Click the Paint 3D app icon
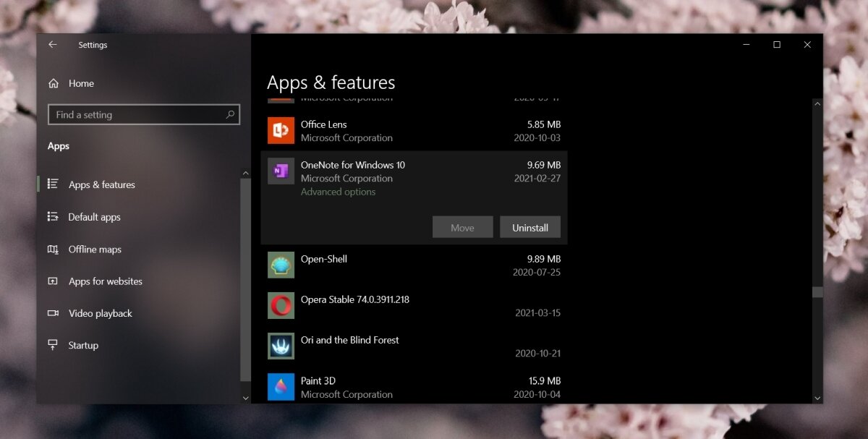 [x=281, y=387]
